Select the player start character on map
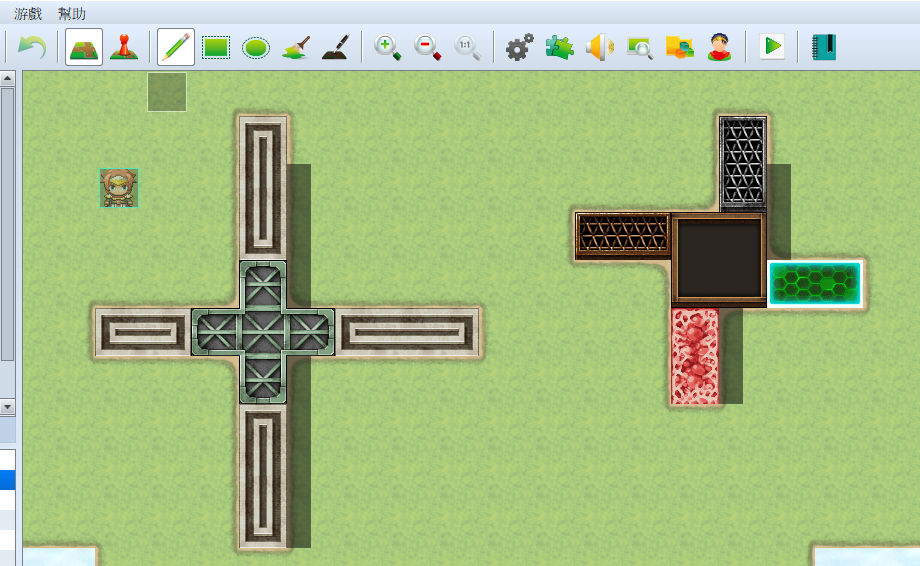 click(x=119, y=188)
